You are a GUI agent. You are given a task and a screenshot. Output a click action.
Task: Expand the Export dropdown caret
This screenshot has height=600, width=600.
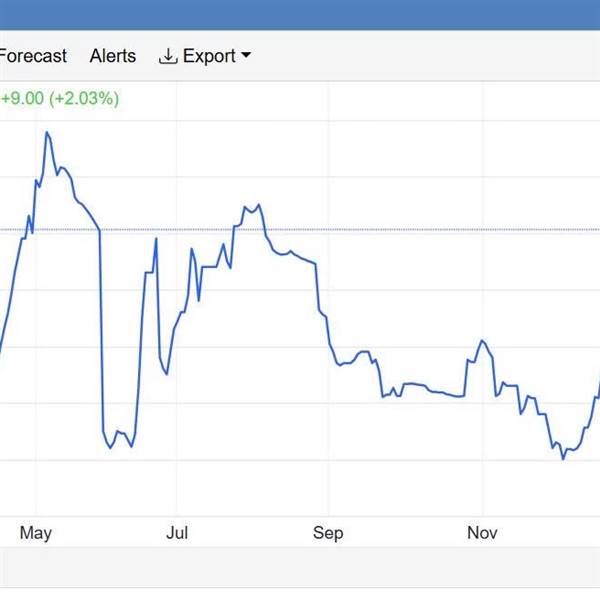point(246,56)
